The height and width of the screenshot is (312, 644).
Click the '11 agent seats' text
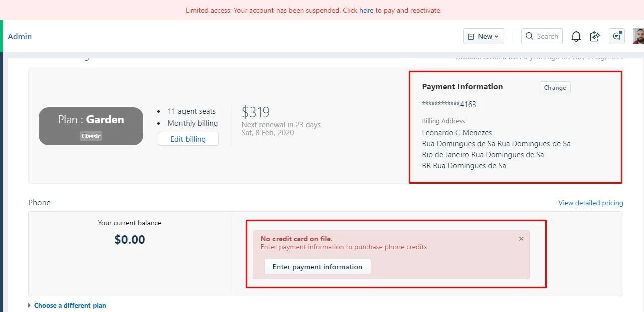[192, 111]
